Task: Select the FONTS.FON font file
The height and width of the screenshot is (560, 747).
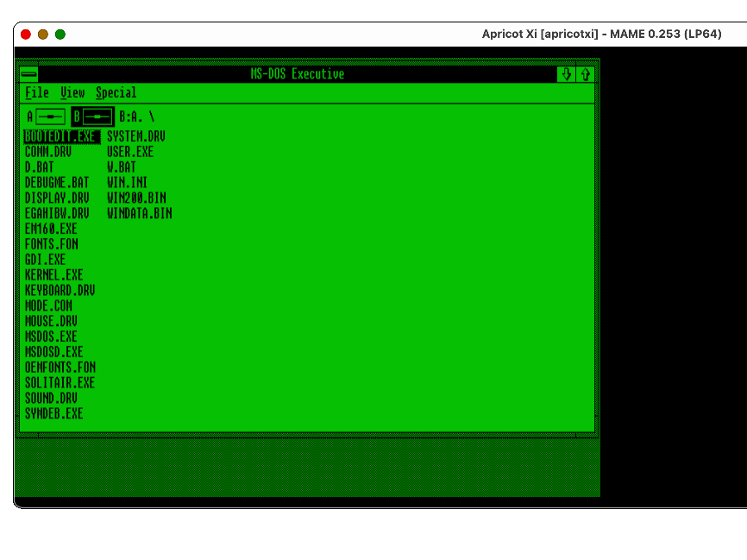Action: coord(51,244)
